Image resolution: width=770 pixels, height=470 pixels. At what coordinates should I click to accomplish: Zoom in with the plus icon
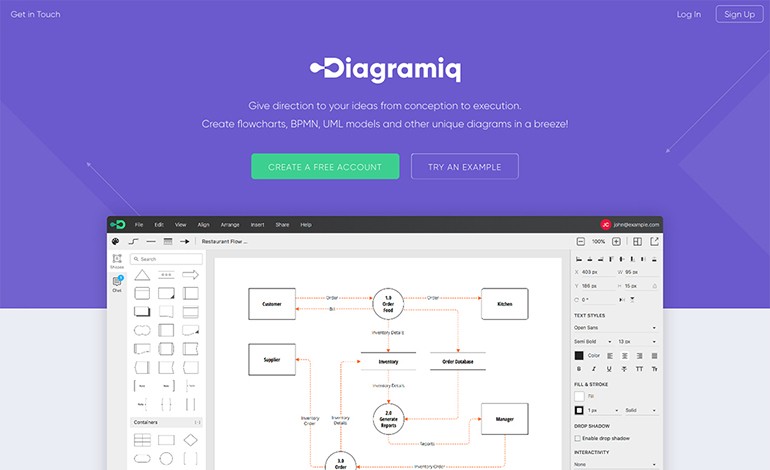[x=616, y=241]
